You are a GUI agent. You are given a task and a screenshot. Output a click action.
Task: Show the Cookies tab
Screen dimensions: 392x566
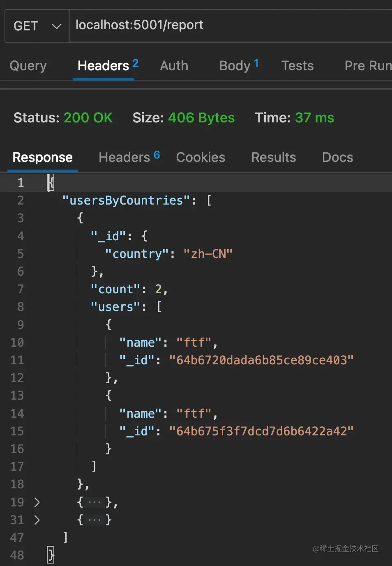point(201,157)
